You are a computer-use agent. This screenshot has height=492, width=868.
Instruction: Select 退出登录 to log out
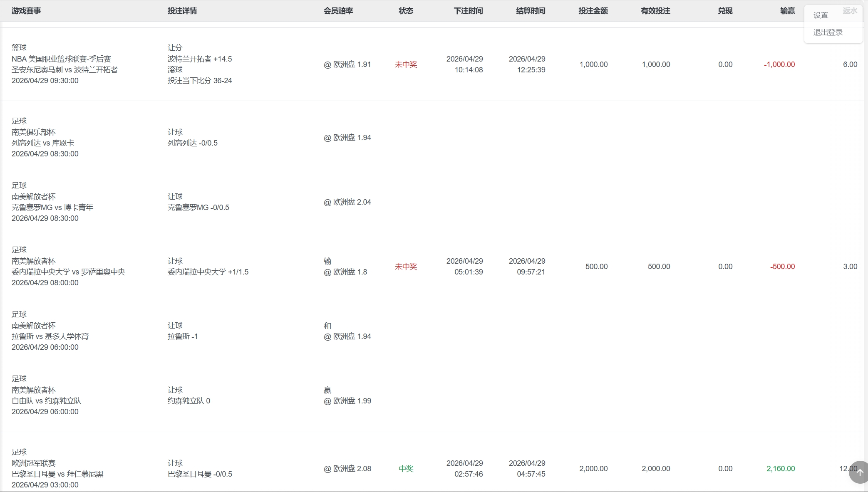pos(828,32)
